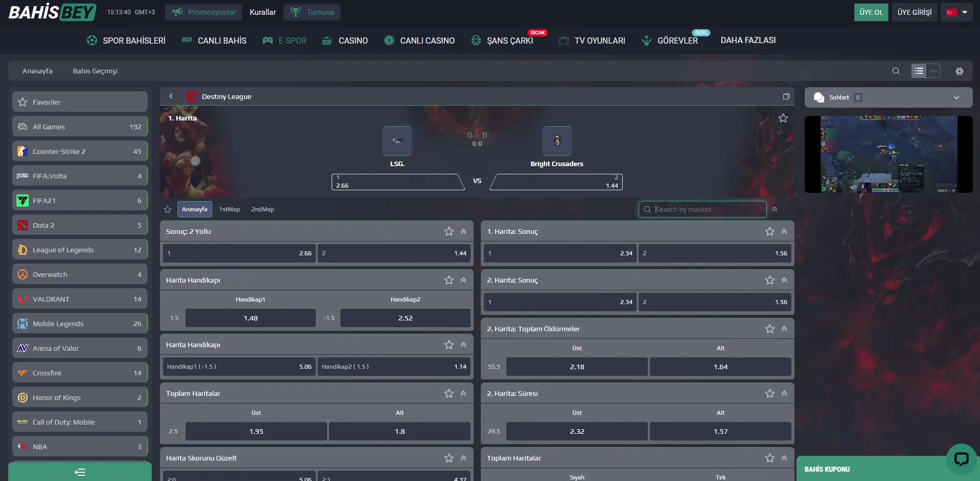
Task: Select Crossfire in sidebar
Action: [79, 373]
